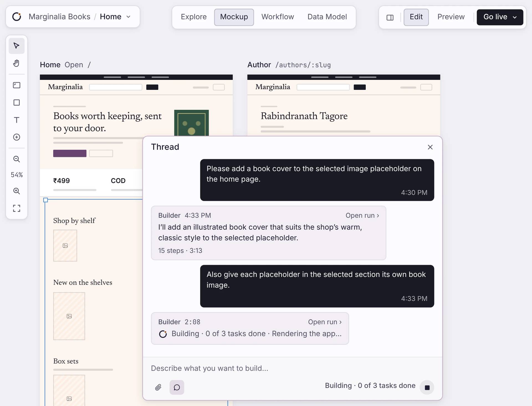The width and height of the screenshot is (532, 406).
Task: Switch to Preview mode
Action: (x=451, y=17)
